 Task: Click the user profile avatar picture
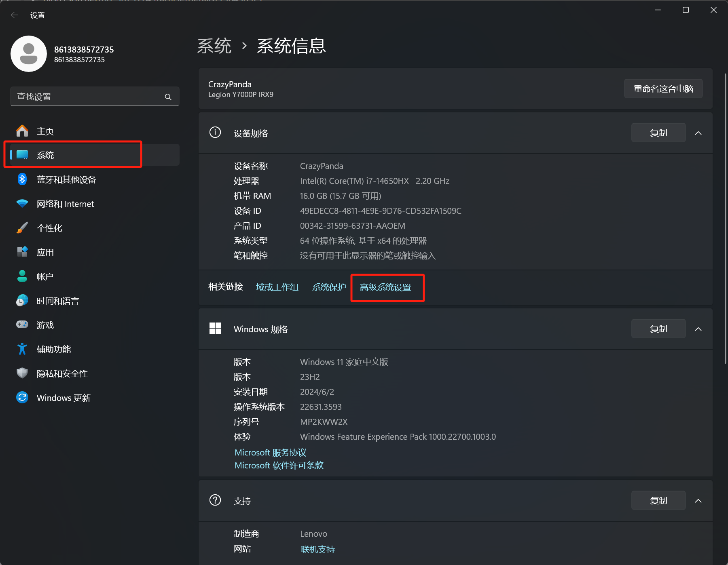29,54
